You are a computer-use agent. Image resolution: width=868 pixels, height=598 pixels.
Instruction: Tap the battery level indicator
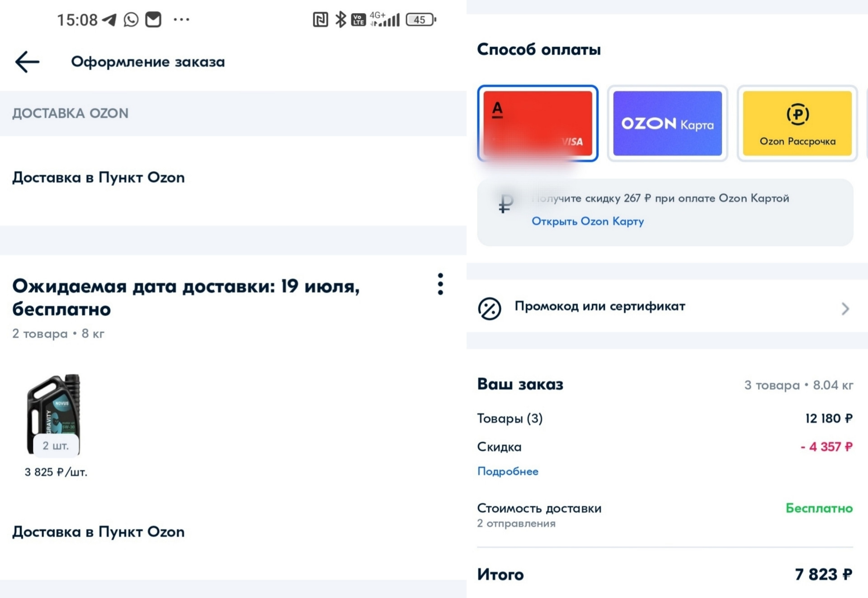(420, 20)
